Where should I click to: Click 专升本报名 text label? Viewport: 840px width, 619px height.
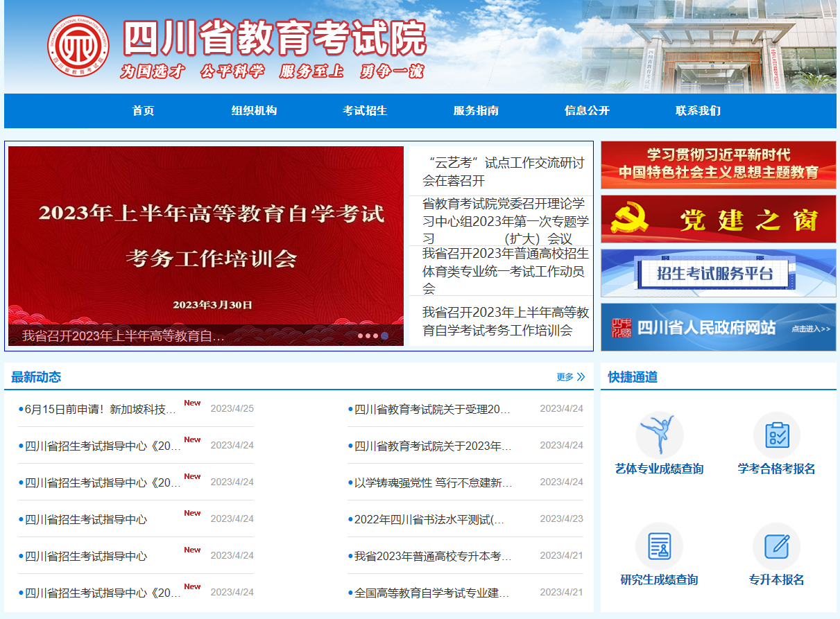point(777,579)
